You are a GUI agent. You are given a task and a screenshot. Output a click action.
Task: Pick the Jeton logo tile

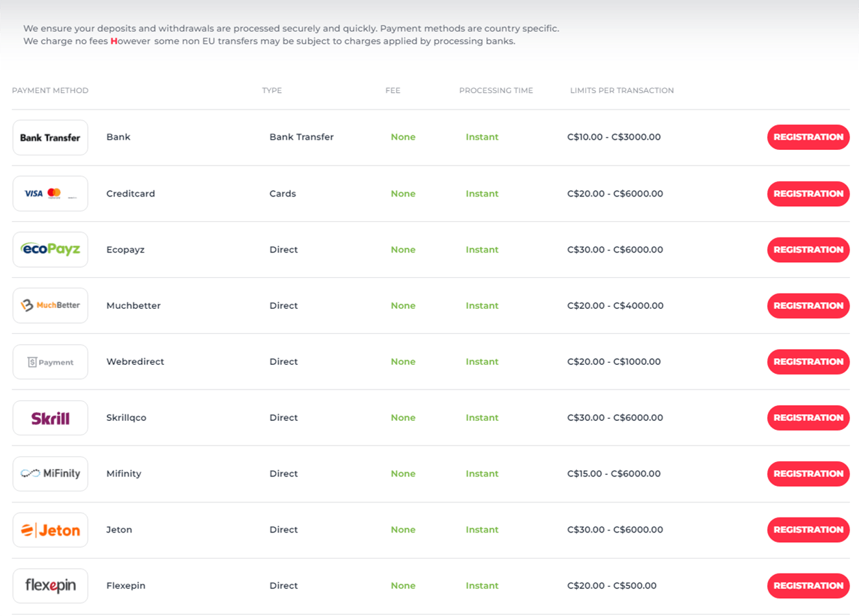pyautogui.click(x=50, y=530)
